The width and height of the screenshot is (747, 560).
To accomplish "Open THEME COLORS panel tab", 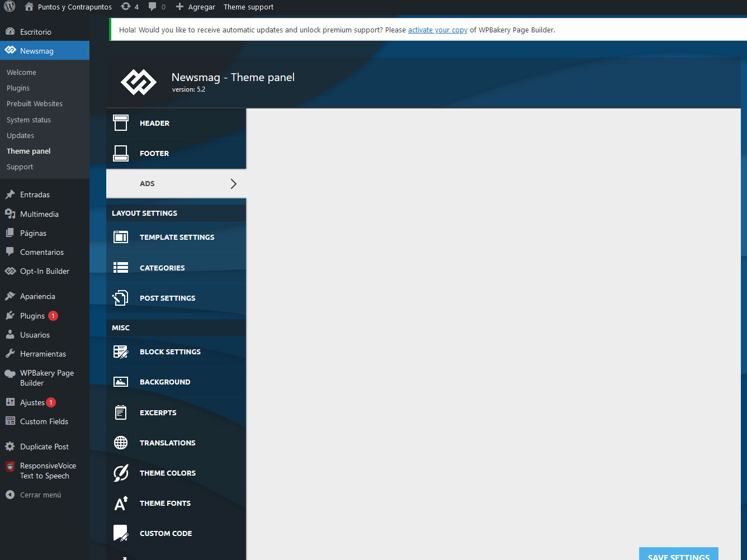I will tap(176, 473).
